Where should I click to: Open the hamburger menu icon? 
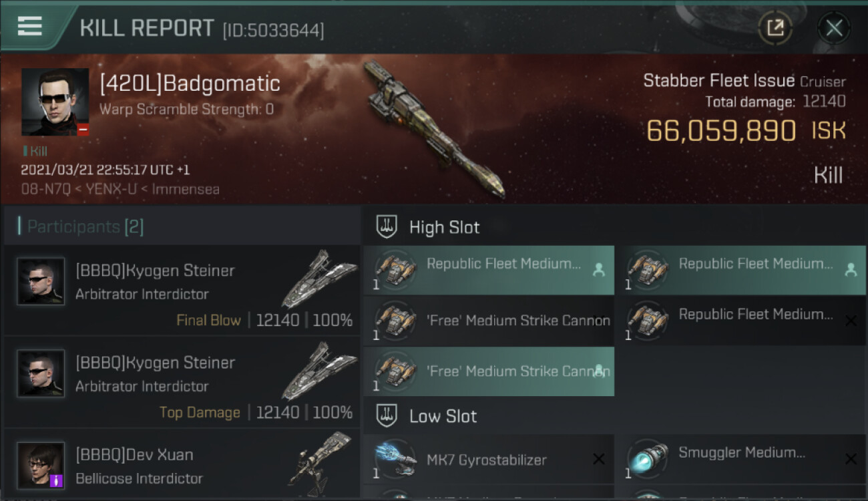click(30, 26)
